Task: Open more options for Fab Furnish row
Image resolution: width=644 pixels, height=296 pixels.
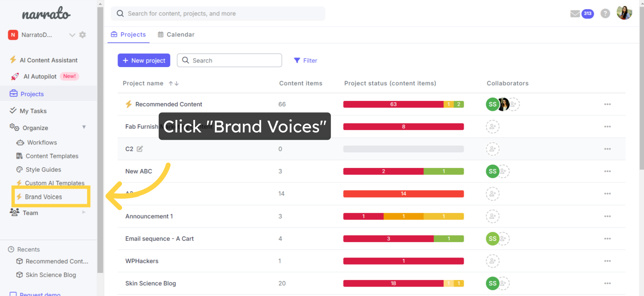Action: tap(607, 127)
